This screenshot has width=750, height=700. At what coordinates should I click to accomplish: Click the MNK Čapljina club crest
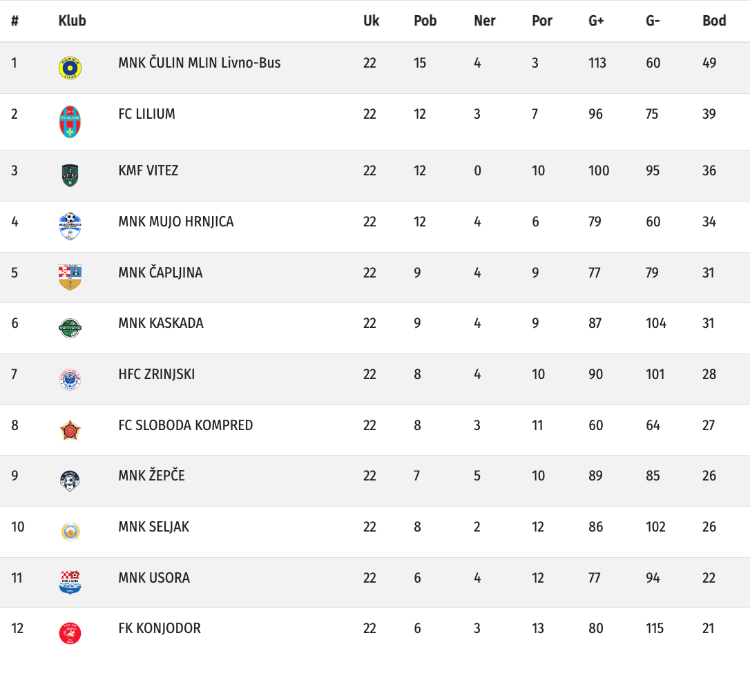(70, 277)
